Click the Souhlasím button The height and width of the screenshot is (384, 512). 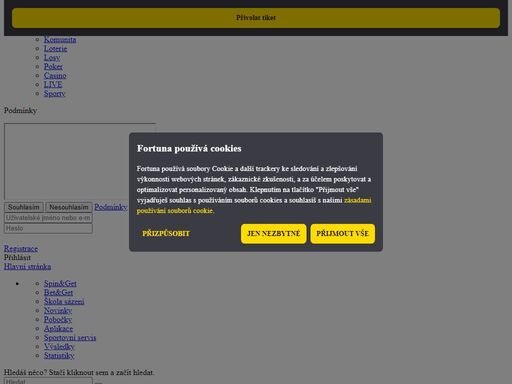click(24, 207)
